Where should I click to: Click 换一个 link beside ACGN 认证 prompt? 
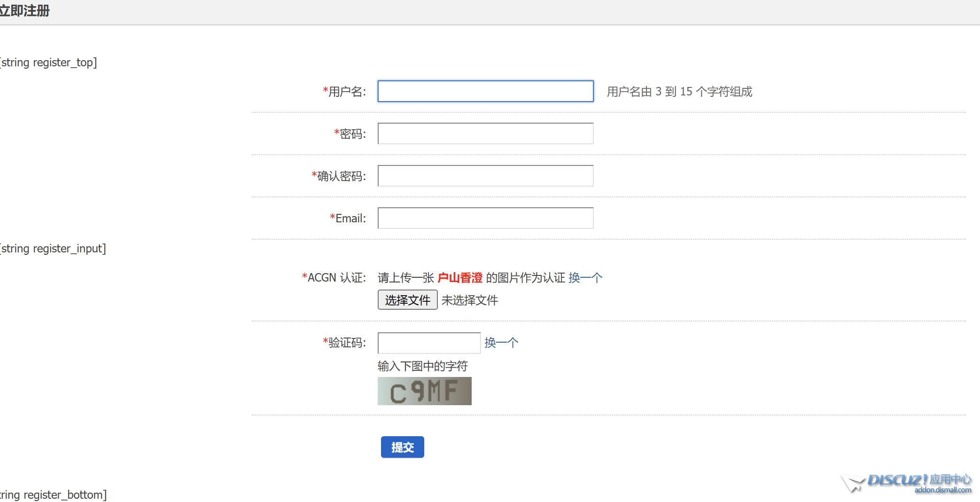click(585, 278)
